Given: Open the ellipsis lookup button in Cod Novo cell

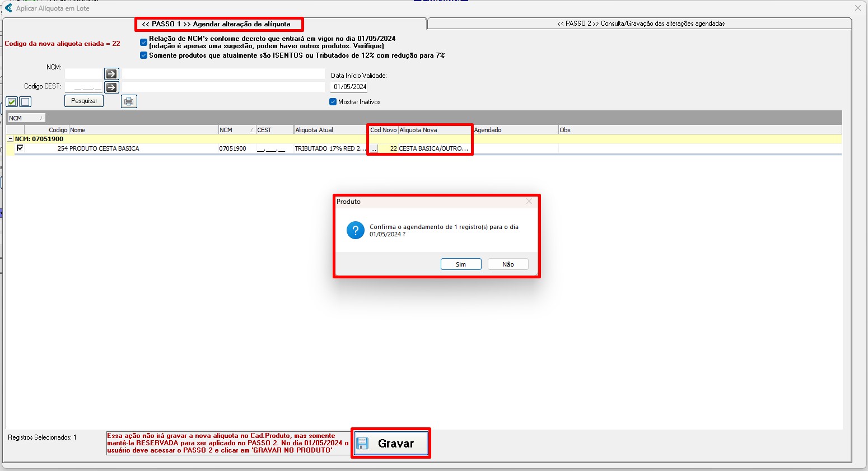Looking at the screenshot, I should (374, 148).
